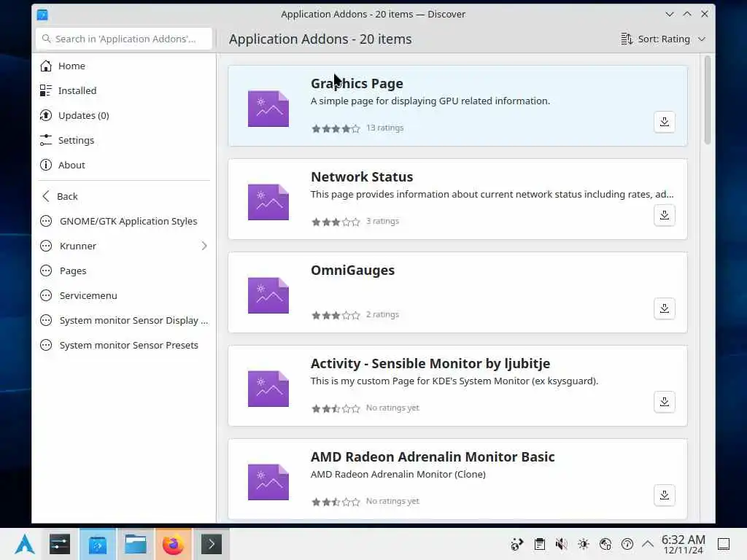747x560 pixels.
Task: Open OmniGauges title
Action: (352, 270)
